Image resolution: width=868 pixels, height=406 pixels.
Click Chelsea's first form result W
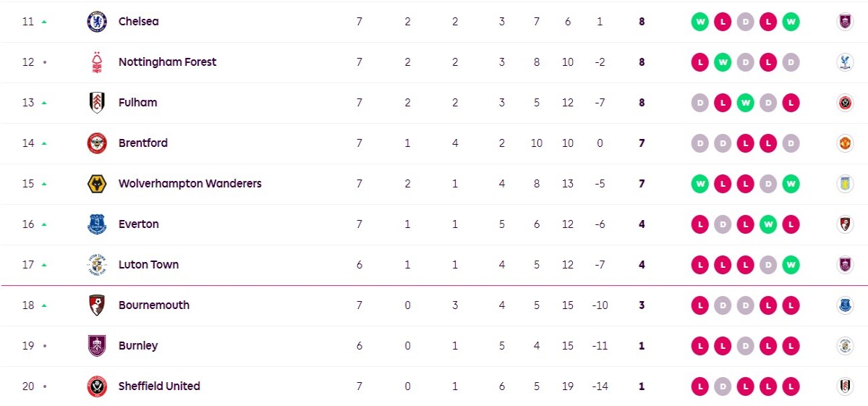[x=699, y=22]
